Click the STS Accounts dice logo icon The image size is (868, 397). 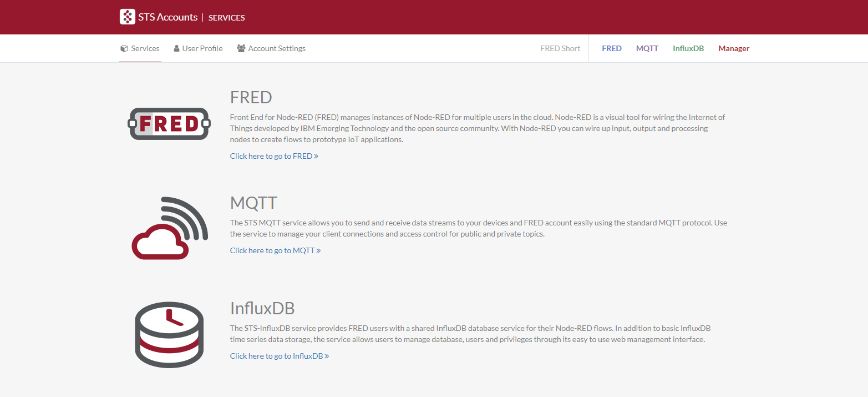point(127,17)
